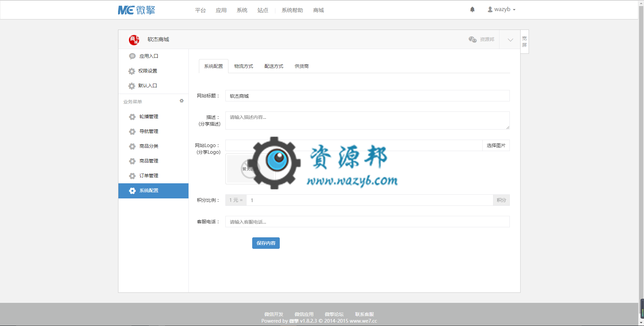Click the scrollbar up arrow

tap(641, 3)
